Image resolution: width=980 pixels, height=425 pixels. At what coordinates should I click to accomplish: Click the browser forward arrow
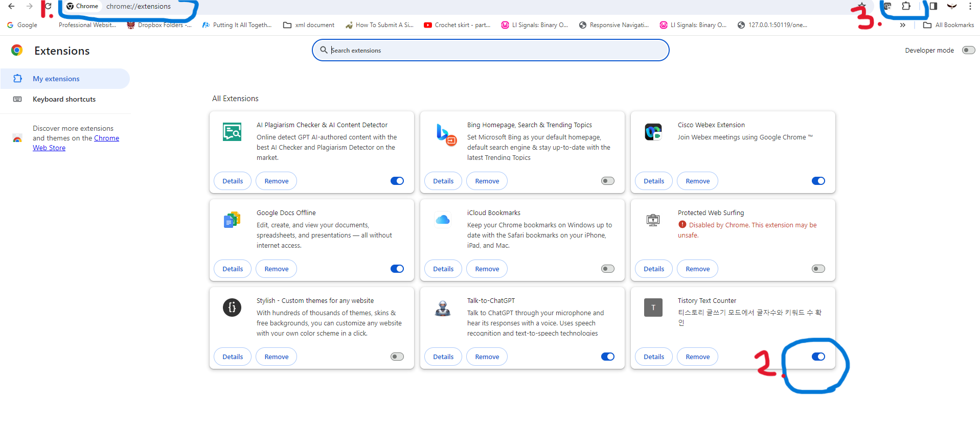30,6
